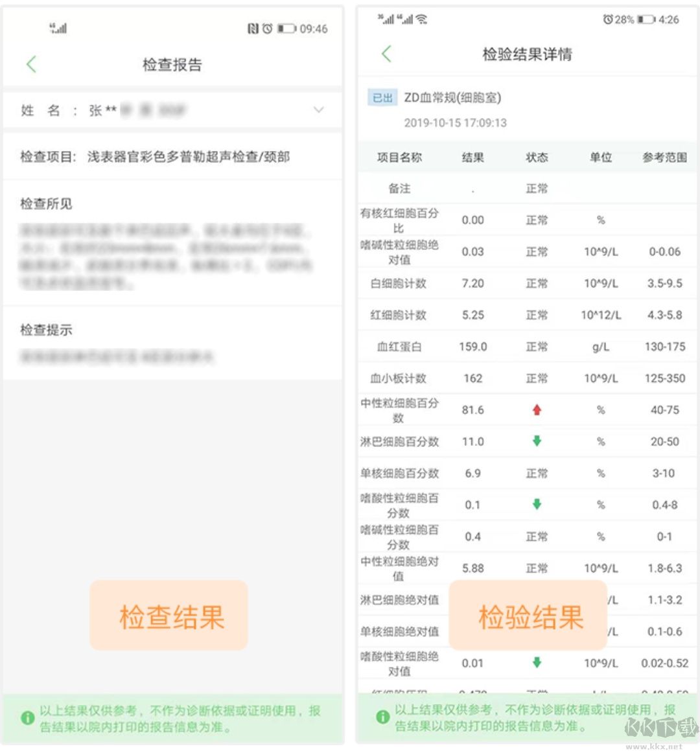The width and height of the screenshot is (700, 751).
Task: Expand the patient name 张** dropdown
Action: pyautogui.click(x=318, y=110)
